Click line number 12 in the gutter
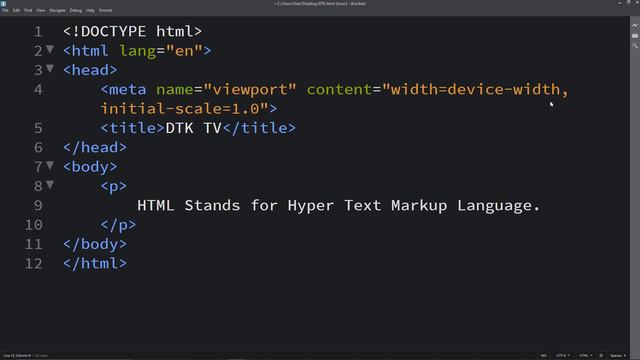This screenshot has width=640, height=360. tap(34, 263)
